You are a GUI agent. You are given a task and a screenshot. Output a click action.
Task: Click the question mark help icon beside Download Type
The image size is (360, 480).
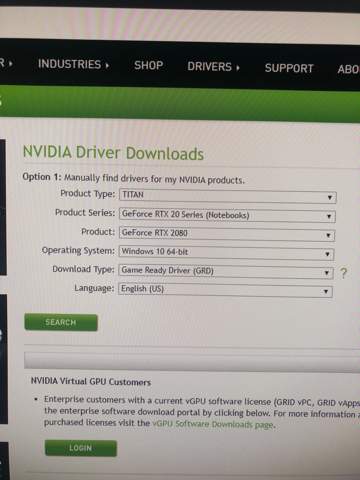coord(344,273)
